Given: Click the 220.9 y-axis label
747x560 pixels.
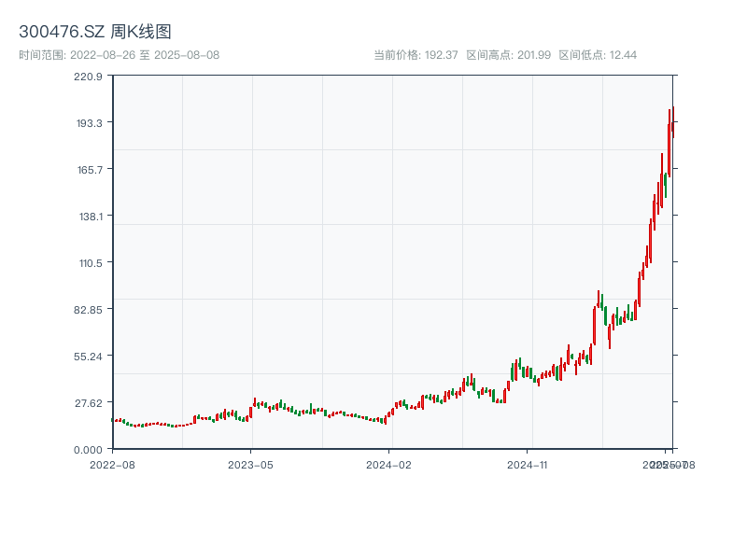Looking at the screenshot, I should (x=88, y=77).
